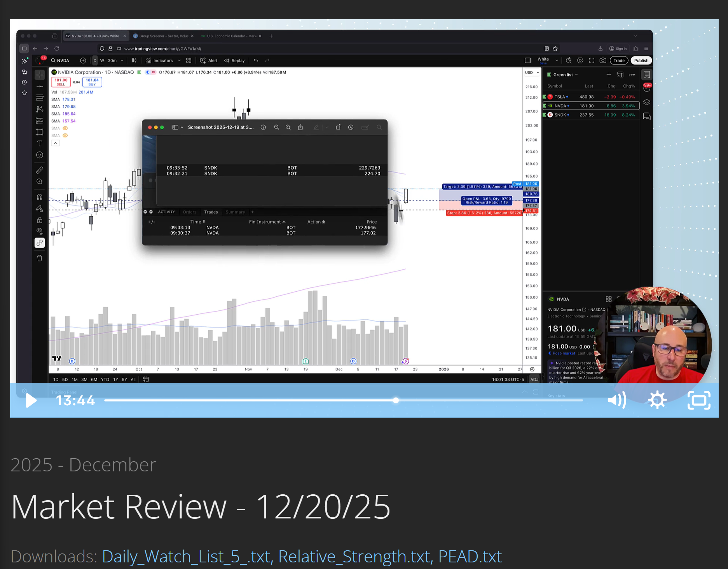This screenshot has height=569, width=728.
Task: Click the 181.00 SELL button
Action: pos(61,82)
